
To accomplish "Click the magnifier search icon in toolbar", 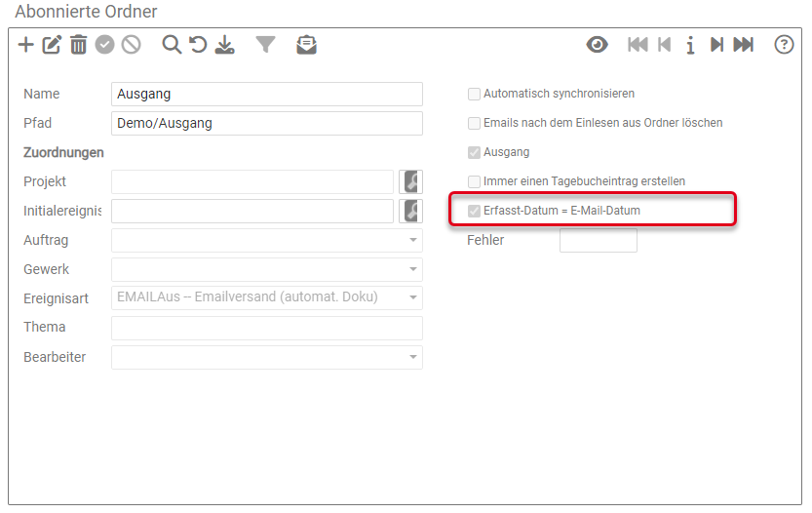I will pyautogui.click(x=172, y=45).
